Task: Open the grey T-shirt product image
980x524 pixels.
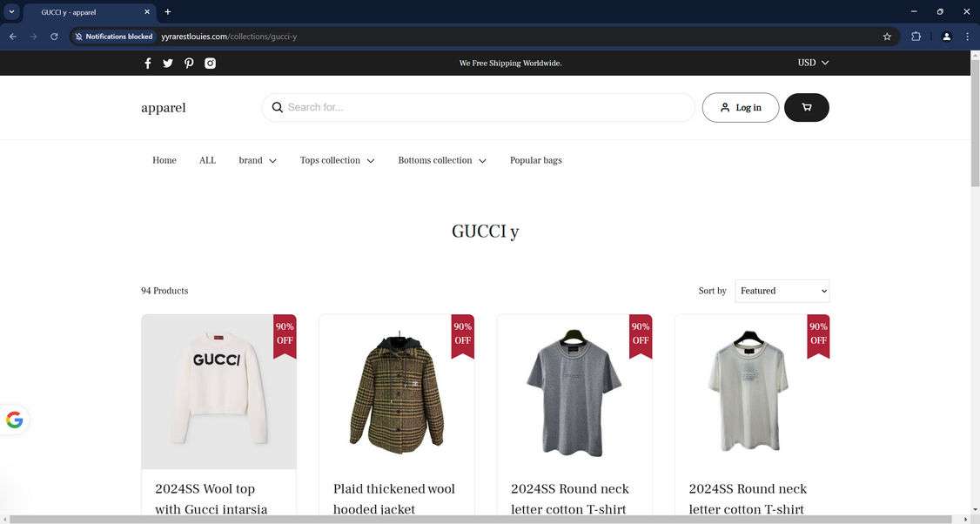Action: click(574, 392)
